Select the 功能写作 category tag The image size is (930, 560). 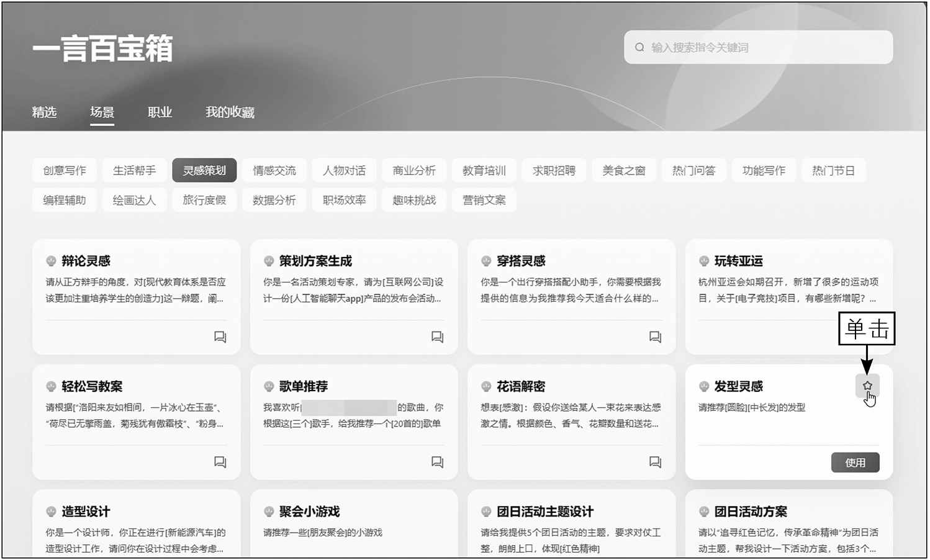tap(764, 170)
